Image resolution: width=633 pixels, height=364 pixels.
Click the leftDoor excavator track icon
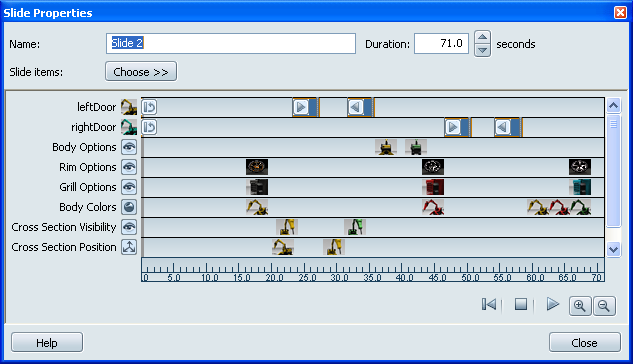[x=129, y=107]
